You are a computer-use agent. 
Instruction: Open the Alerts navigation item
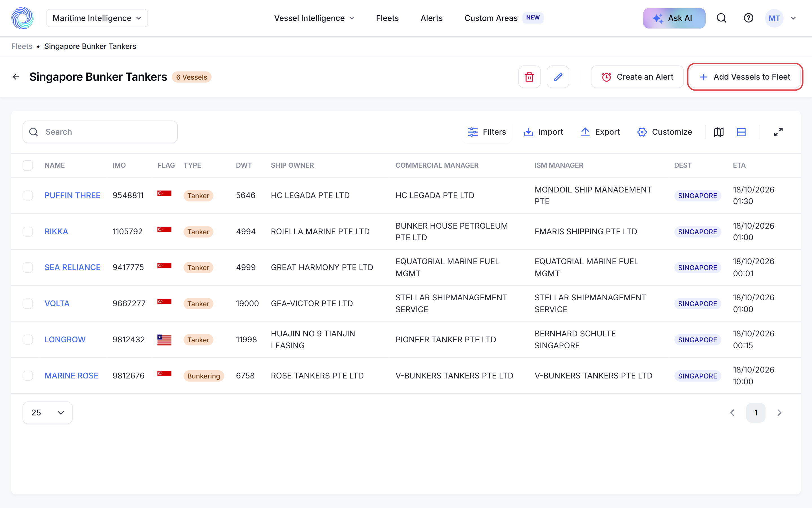431,18
